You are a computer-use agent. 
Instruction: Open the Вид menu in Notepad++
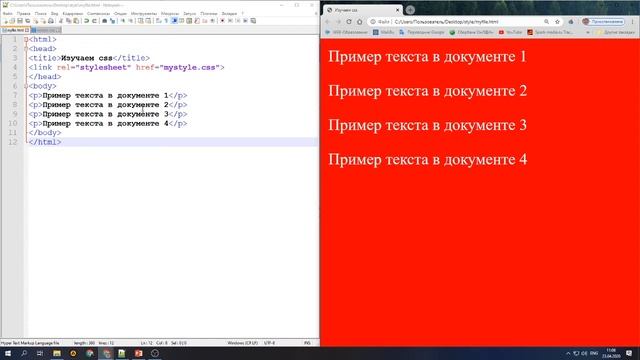(x=54, y=13)
